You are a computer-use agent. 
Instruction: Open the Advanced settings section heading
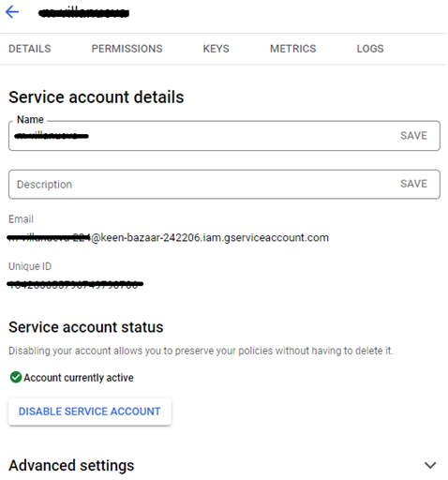(71, 465)
